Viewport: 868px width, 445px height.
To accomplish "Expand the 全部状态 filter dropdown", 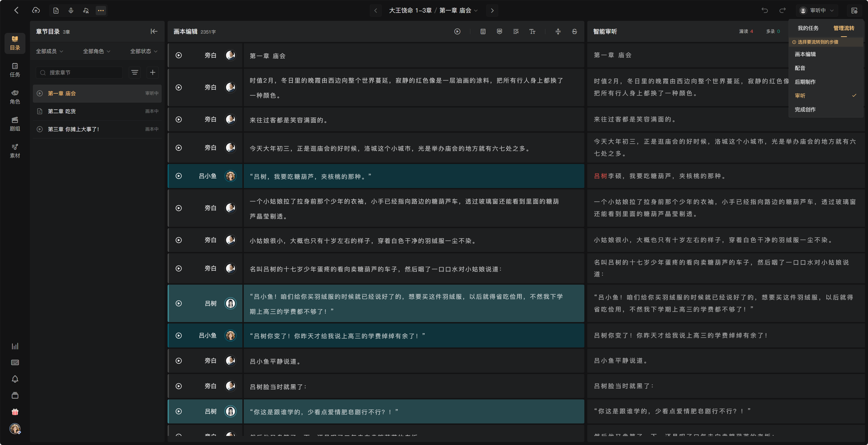I will click(144, 51).
